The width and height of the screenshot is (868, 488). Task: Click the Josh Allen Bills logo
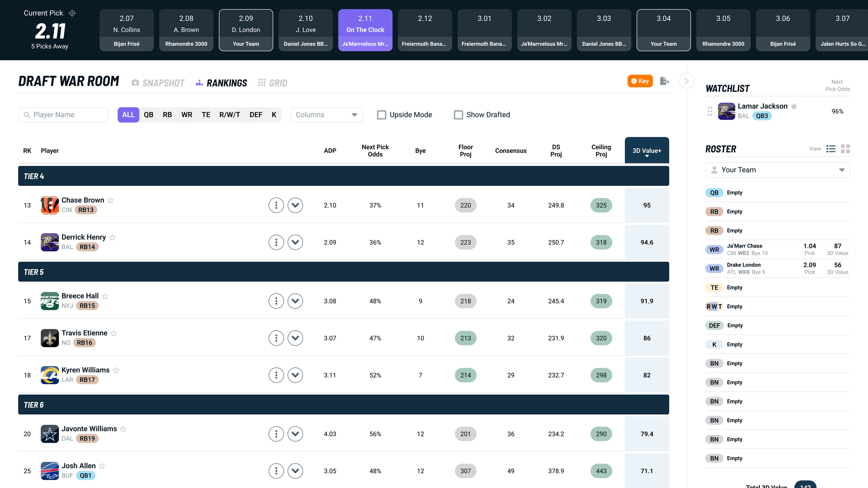click(x=50, y=471)
